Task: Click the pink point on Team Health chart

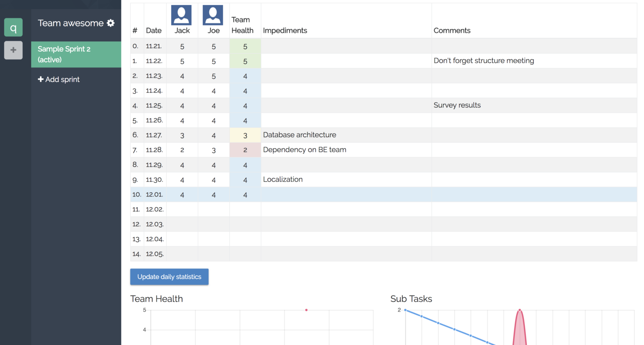Action: pyautogui.click(x=306, y=310)
